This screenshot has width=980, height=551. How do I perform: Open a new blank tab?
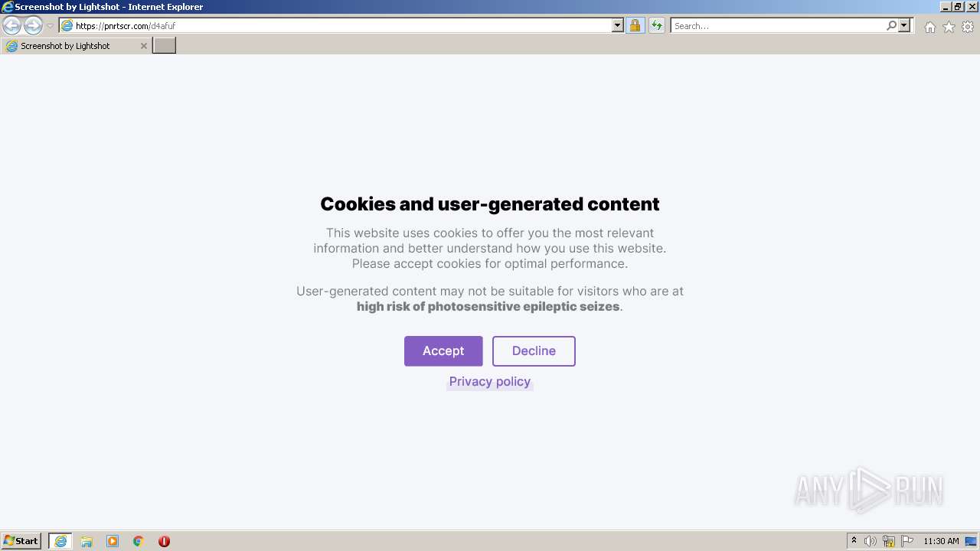point(164,46)
